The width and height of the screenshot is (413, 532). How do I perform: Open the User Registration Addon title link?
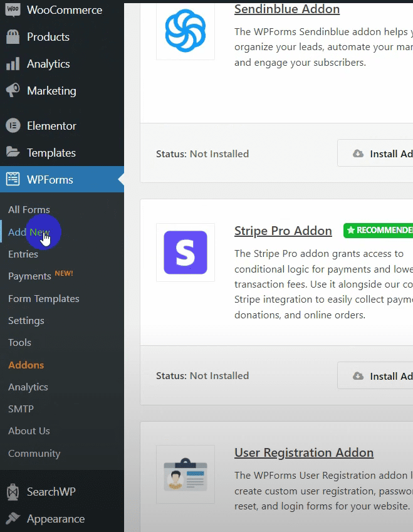tap(303, 452)
